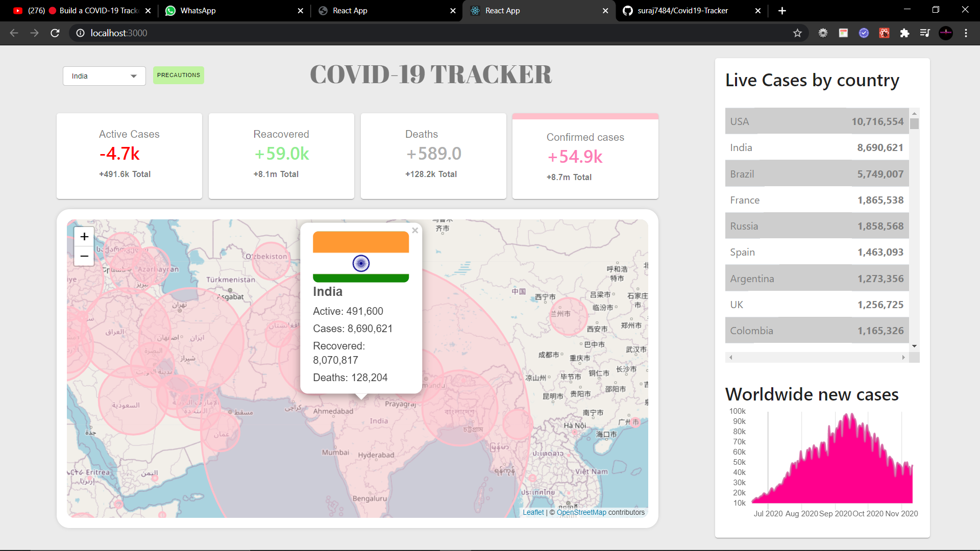The height and width of the screenshot is (551, 980).
Task: Select the USA row in country table
Action: point(817,121)
